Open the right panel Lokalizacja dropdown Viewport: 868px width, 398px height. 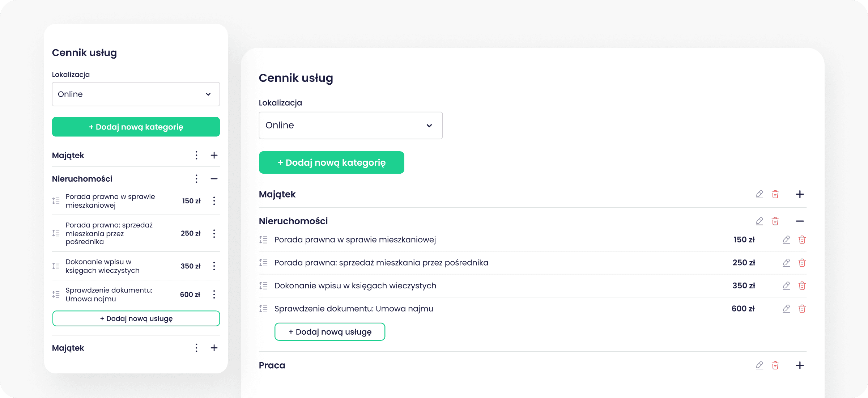[x=350, y=125]
